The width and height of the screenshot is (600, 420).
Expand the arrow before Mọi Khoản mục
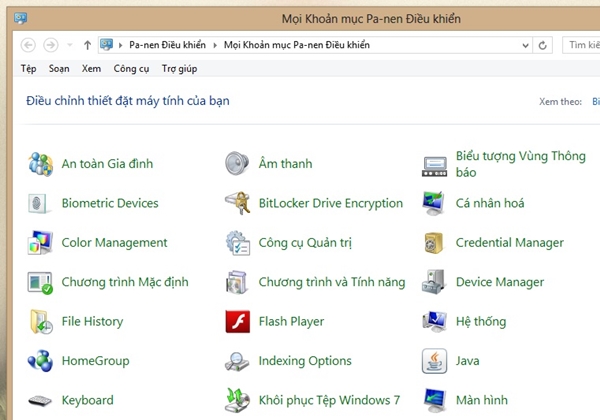[215, 46]
